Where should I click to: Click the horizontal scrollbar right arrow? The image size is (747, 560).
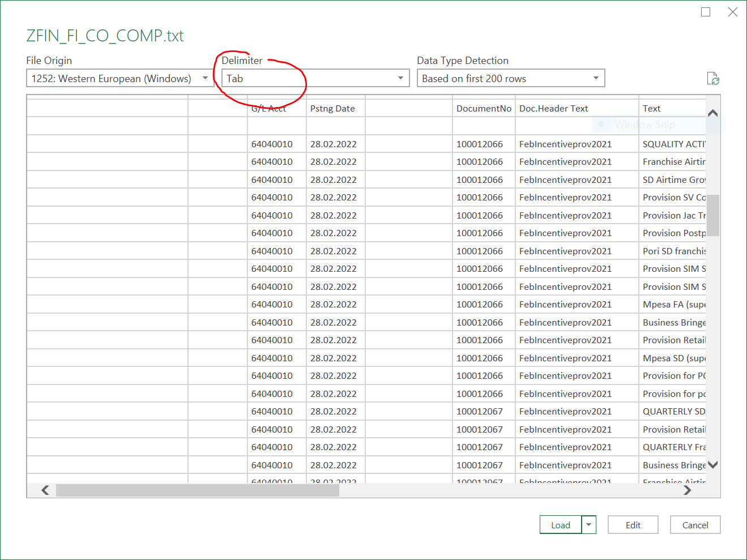[688, 490]
